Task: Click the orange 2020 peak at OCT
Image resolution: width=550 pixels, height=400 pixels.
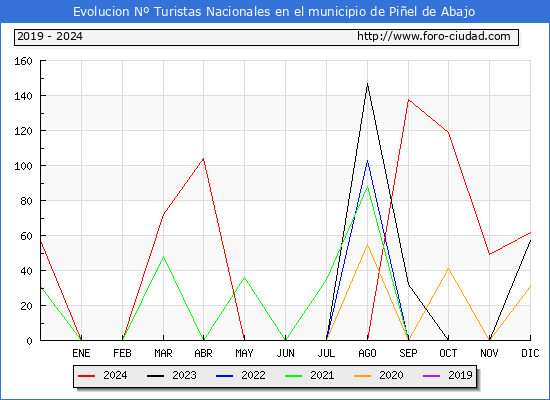Action: pos(448,268)
